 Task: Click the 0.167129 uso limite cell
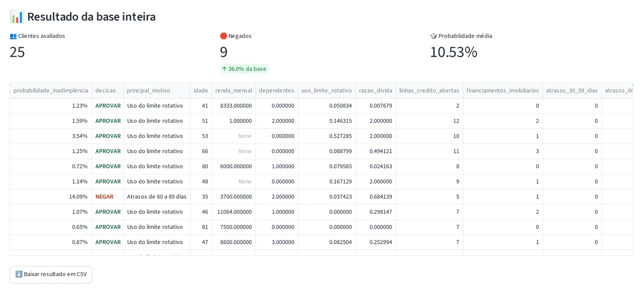click(x=327, y=182)
